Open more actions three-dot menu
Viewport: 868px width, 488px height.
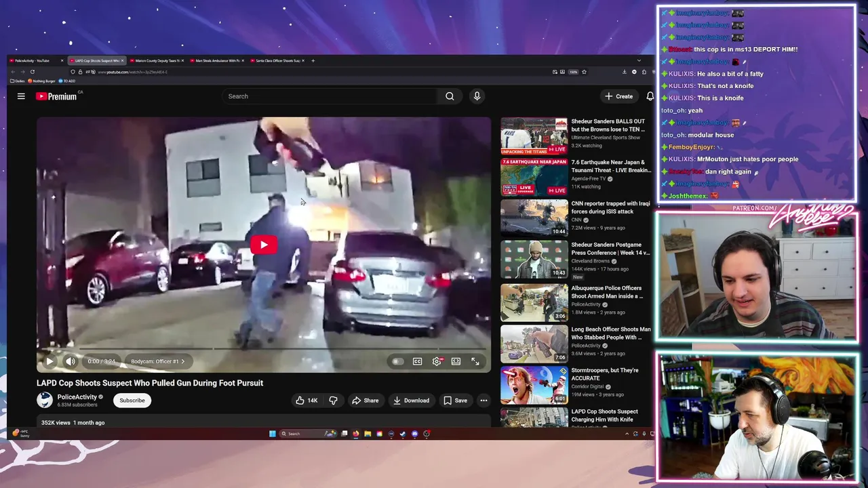[484, 401]
